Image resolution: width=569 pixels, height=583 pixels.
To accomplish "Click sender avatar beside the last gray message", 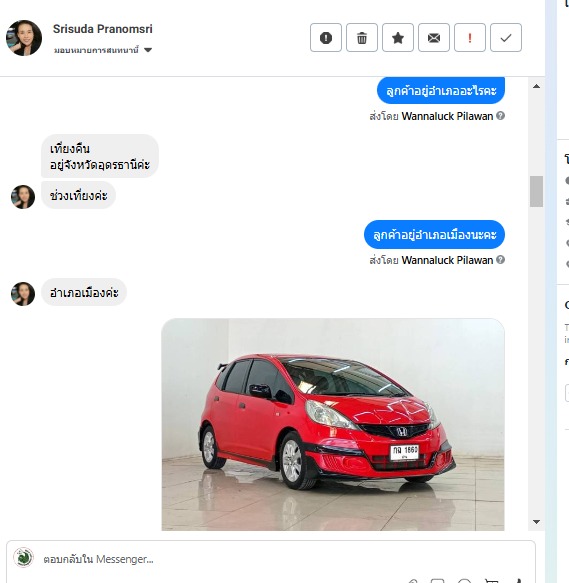I will [23, 294].
